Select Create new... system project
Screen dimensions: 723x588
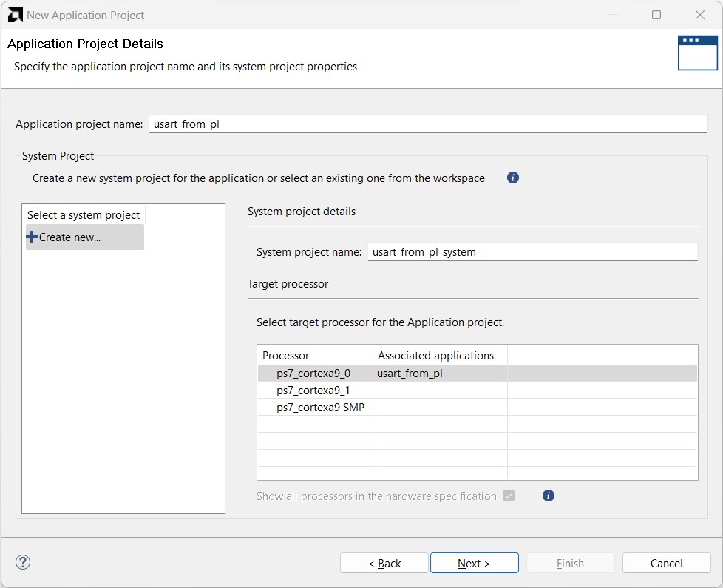click(85, 237)
